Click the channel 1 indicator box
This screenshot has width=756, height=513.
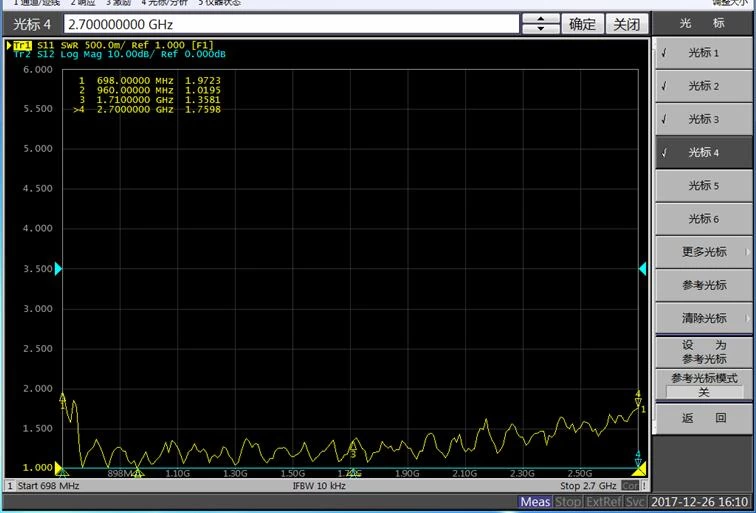10,486
